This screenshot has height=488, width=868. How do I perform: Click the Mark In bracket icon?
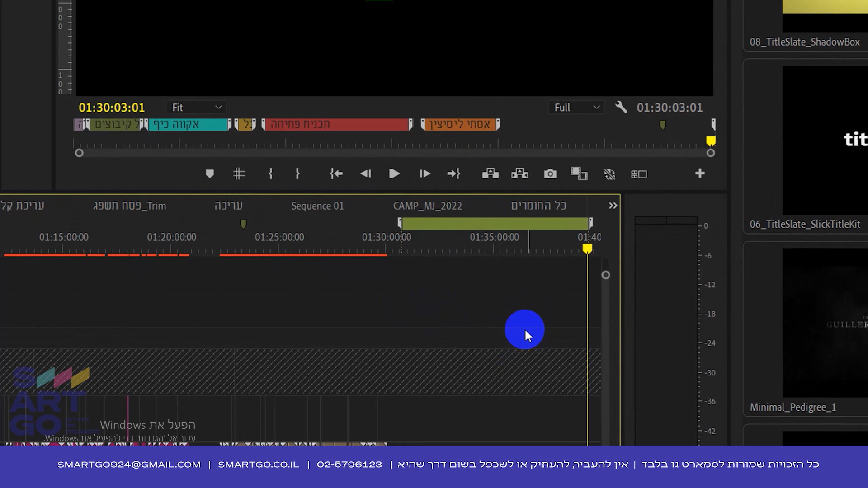(x=270, y=174)
